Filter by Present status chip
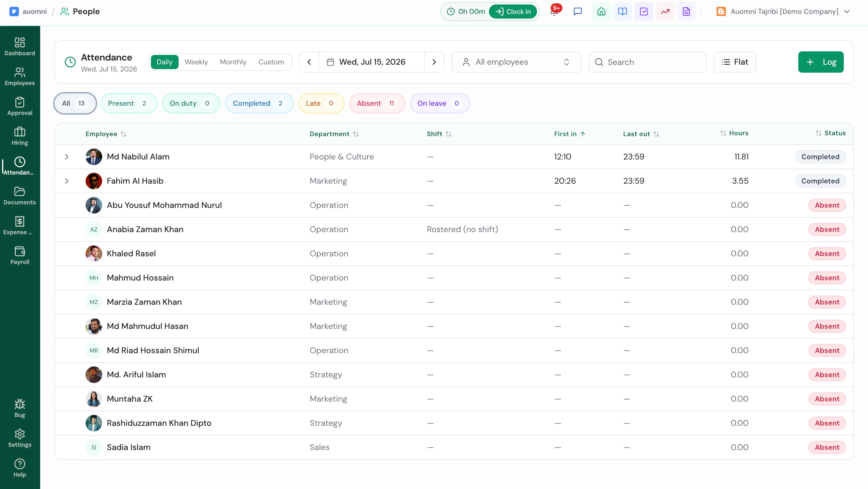The image size is (868, 489). point(129,103)
